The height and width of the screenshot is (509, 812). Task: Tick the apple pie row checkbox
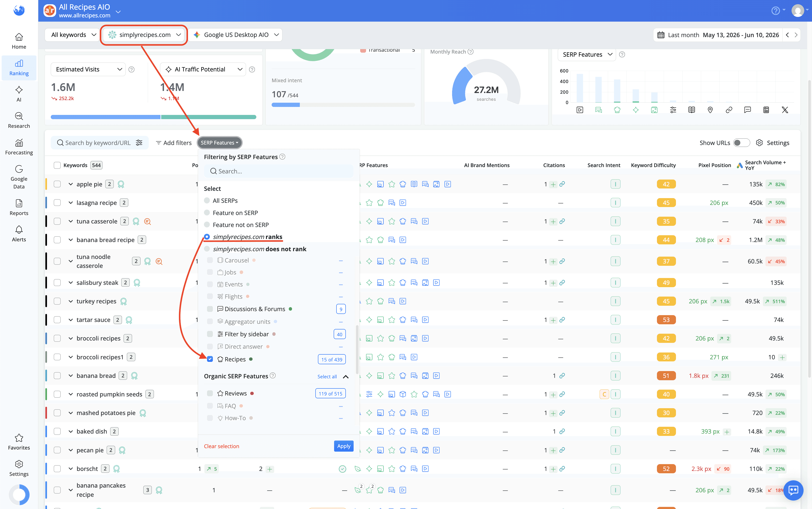point(57,184)
